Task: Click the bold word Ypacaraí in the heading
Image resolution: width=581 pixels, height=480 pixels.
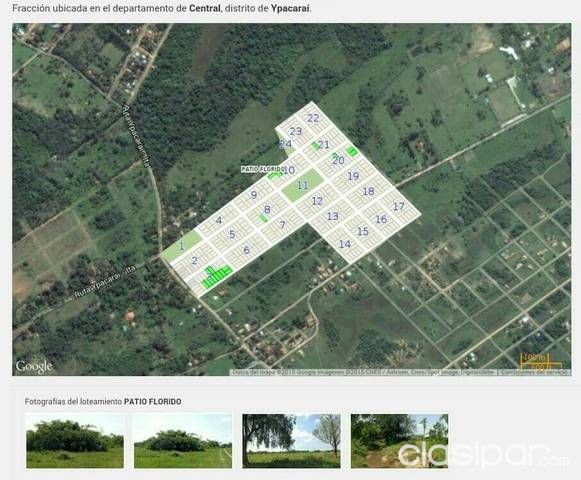Action: (290, 8)
